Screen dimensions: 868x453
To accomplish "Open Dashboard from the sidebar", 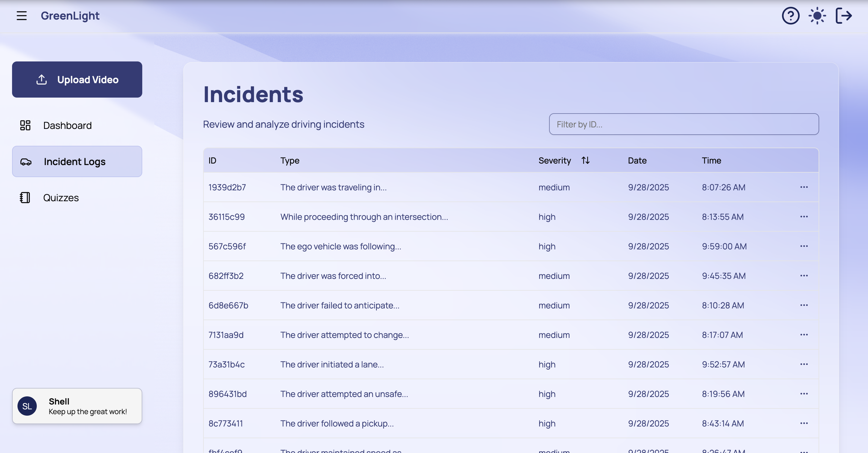I will tap(68, 125).
